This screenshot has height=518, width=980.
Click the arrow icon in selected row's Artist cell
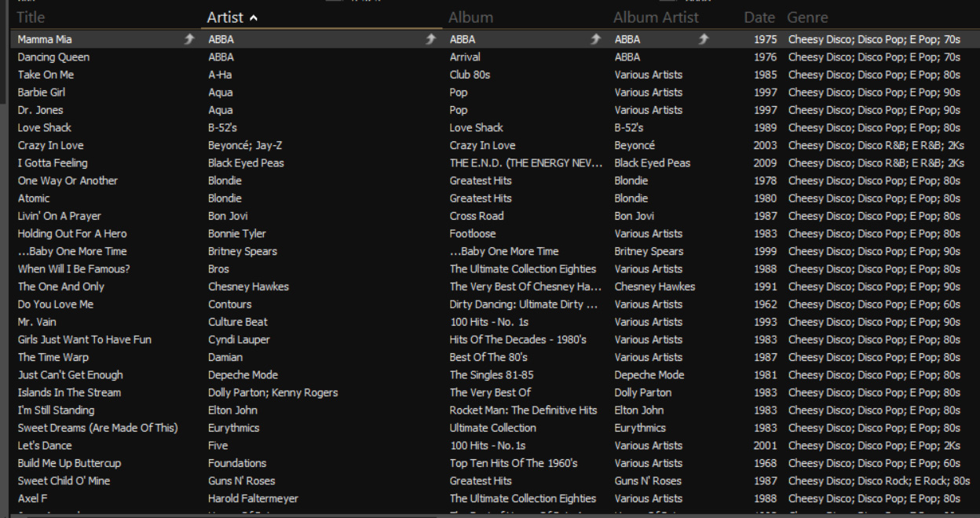pos(430,39)
